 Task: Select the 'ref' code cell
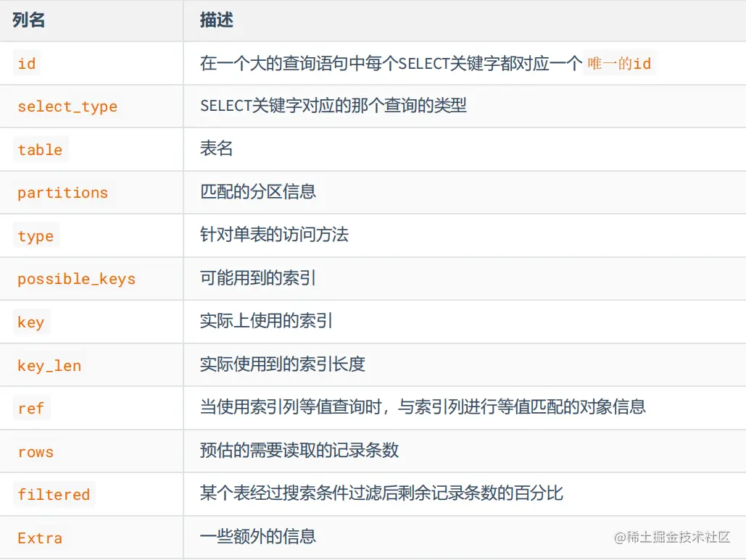[31, 408]
